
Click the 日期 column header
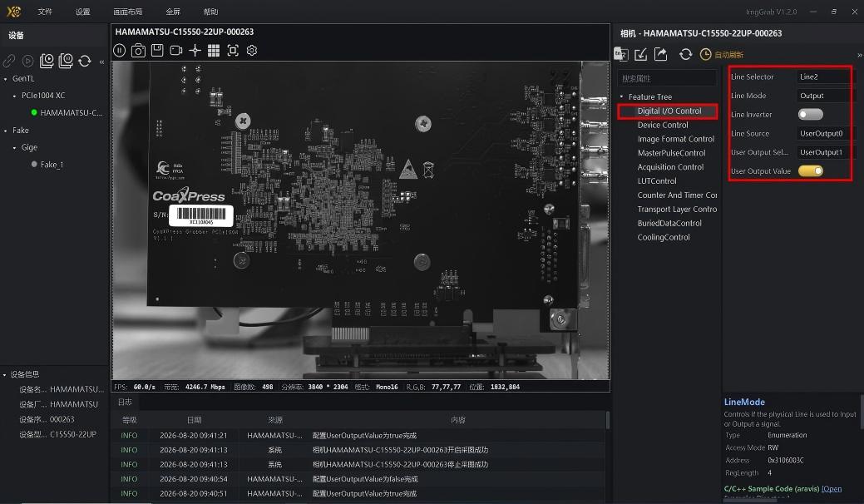pyautogui.click(x=194, y=420)
